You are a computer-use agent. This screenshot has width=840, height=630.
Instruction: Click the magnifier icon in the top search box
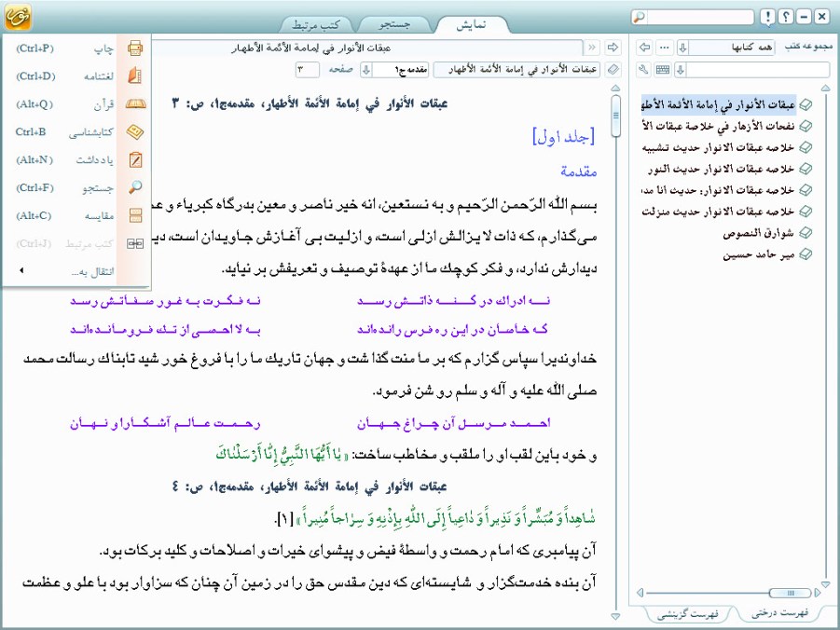640,17
